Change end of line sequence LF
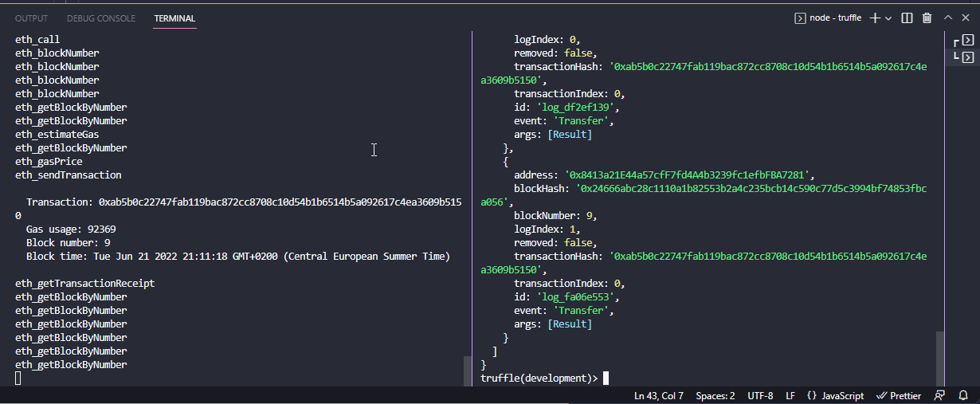The width and height of the screenshot is (980, 404). pos(790,395)
